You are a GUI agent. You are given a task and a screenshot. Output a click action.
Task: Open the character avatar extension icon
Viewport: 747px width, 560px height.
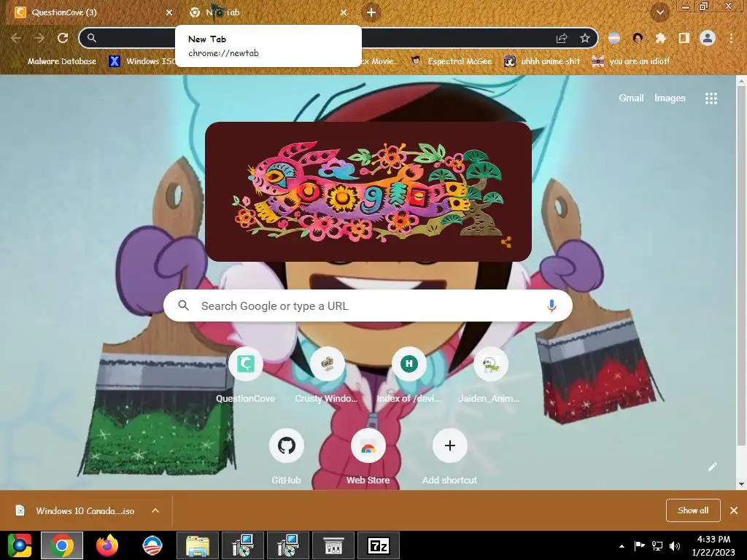pos(638,38)
